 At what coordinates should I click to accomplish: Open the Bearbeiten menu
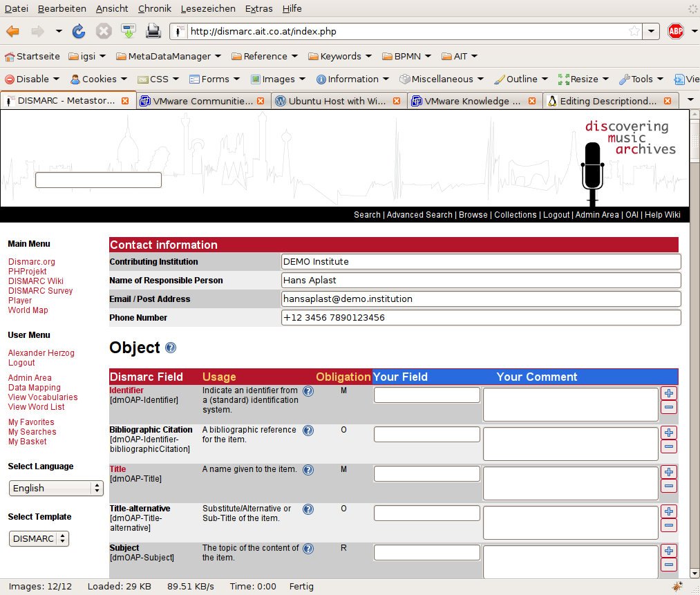pyautogui.click(x=62, y=8)
